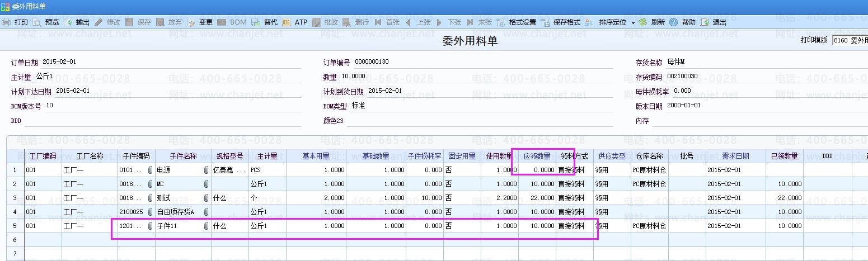Click the 变更 change icon

(x=191, y=22)
